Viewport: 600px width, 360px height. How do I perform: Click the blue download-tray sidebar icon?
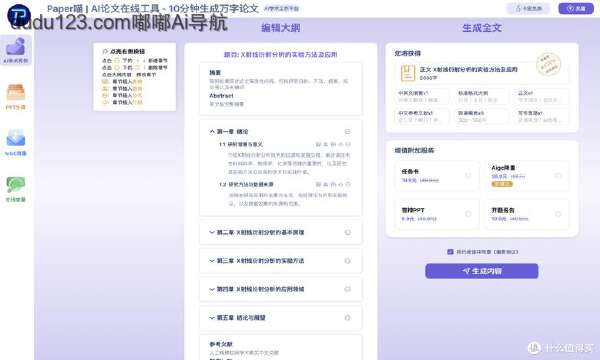pos(16,142)
